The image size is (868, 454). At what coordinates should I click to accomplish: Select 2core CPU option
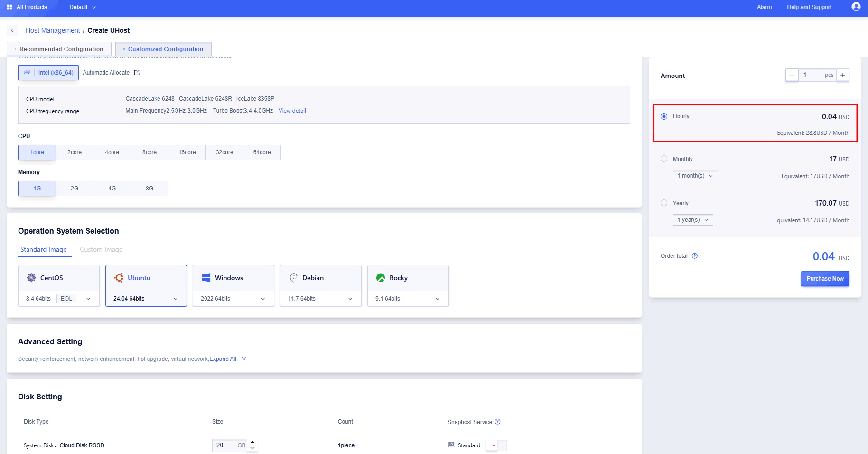point(75,152)
